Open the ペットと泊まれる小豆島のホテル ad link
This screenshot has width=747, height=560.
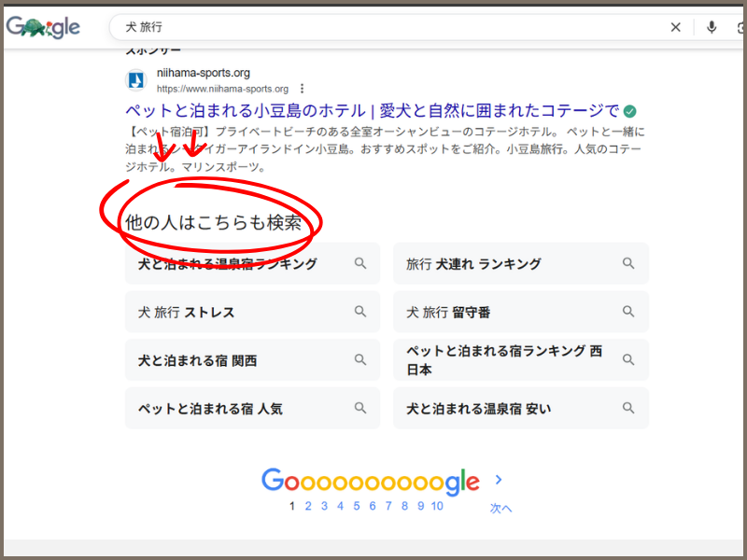pyautogui.click(x=372, y=109)
